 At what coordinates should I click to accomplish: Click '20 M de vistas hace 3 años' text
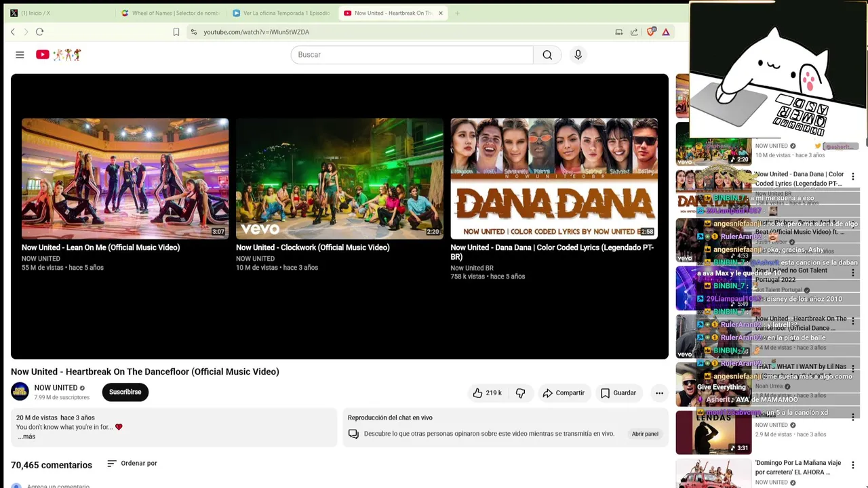point(56,418)
